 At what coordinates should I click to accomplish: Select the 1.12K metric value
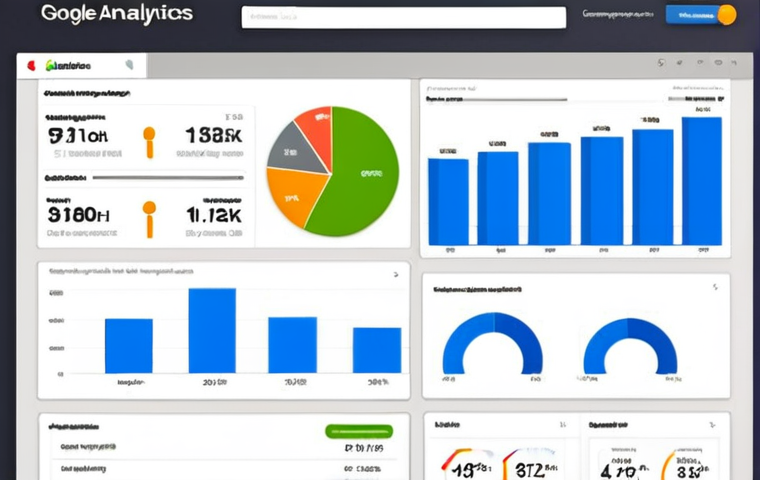coord(214,214)
